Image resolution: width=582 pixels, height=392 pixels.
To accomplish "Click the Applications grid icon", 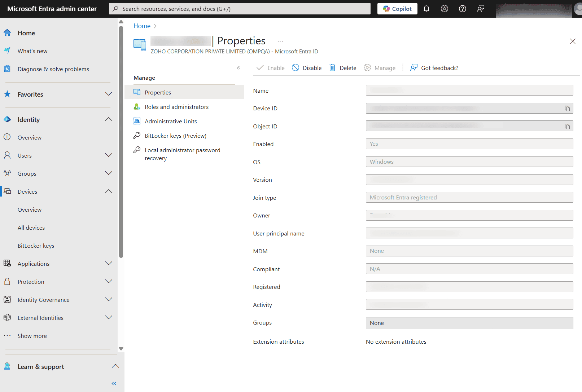I will tap(7, 263).
